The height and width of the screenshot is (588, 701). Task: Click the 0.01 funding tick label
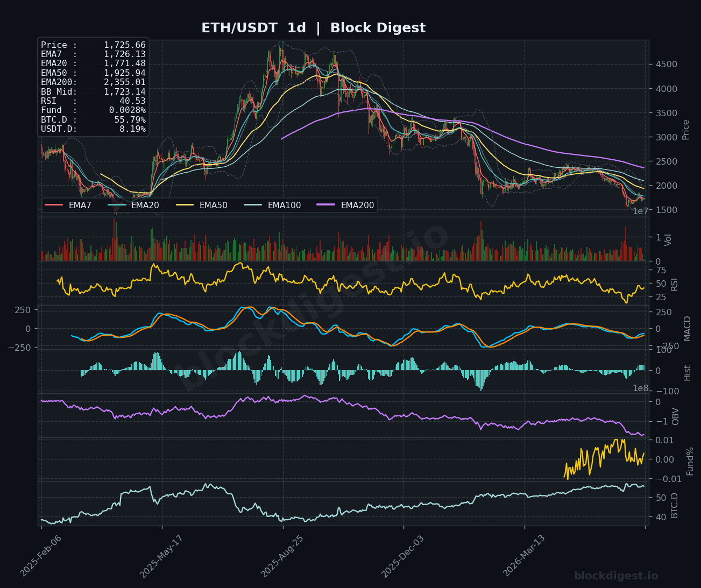click(665, 441)
